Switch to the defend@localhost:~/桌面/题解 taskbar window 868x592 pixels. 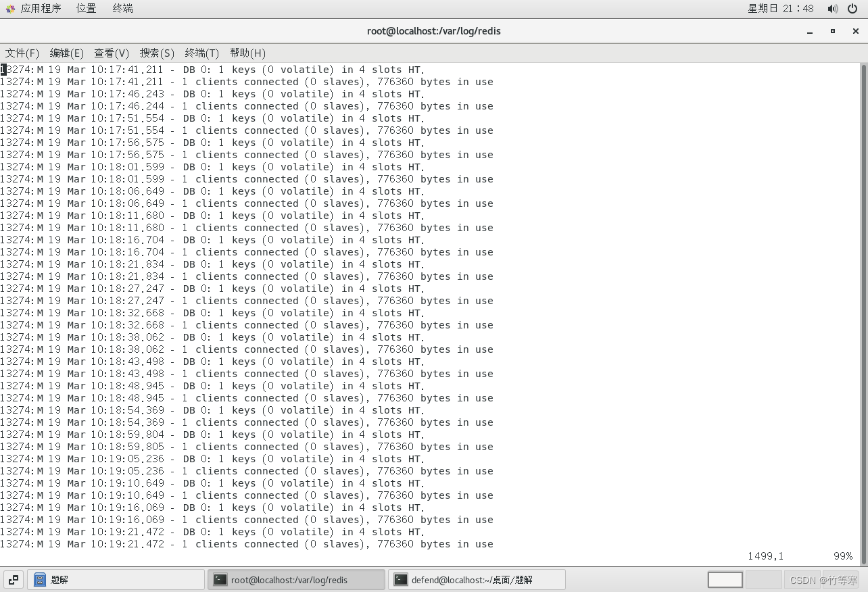tap(477, 580)
